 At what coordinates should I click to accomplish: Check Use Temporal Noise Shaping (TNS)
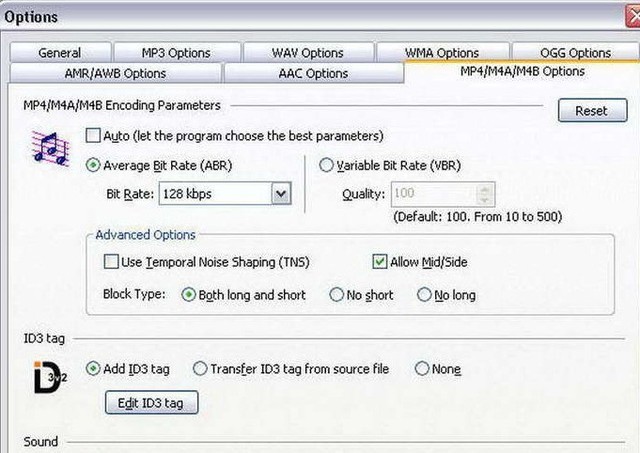(112, 262)
